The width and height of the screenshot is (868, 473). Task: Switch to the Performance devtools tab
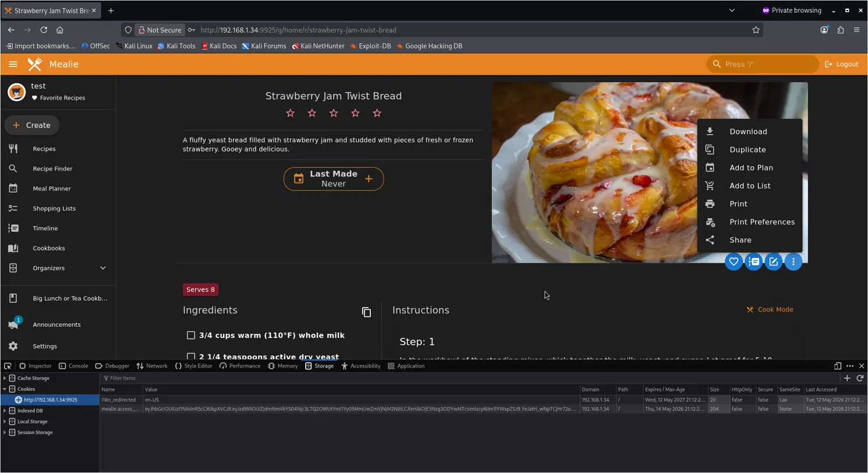tap(240, 366)
